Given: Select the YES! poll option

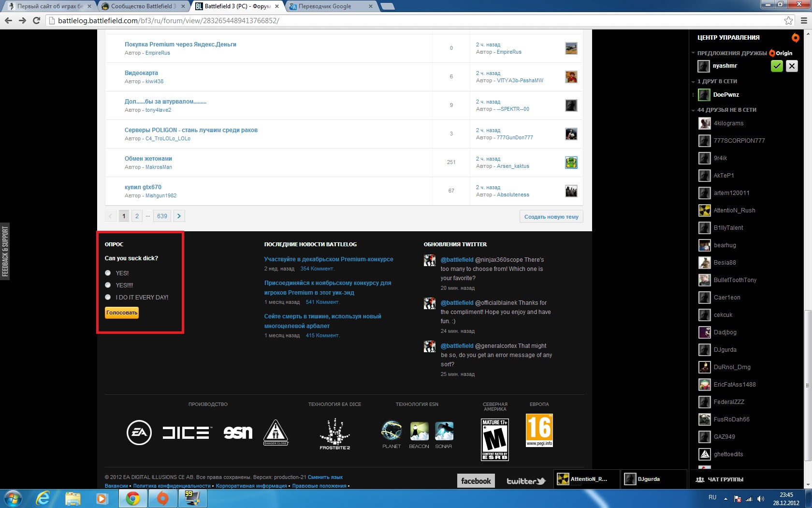Looking at the screenshot, I should [x=108, y=273].
